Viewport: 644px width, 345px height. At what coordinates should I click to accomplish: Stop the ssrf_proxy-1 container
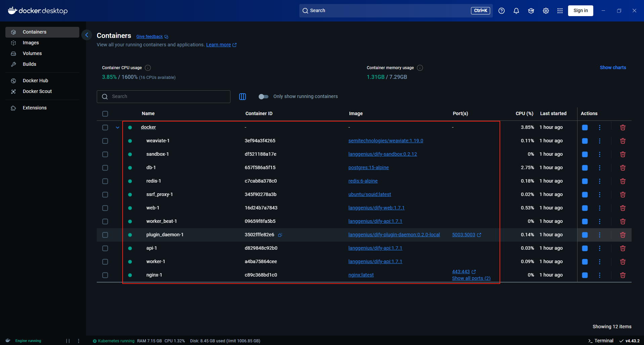pyautogui.click(x=585, y=195)
